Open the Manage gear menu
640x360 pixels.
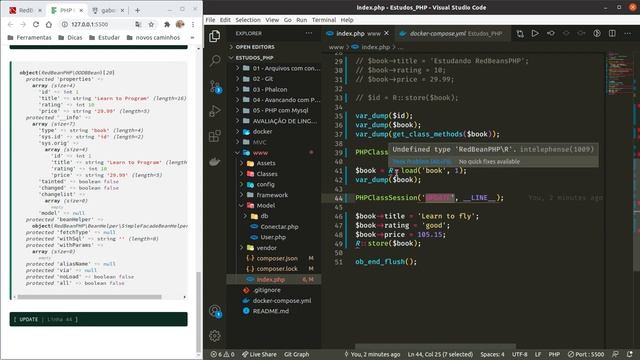[215, 336]
